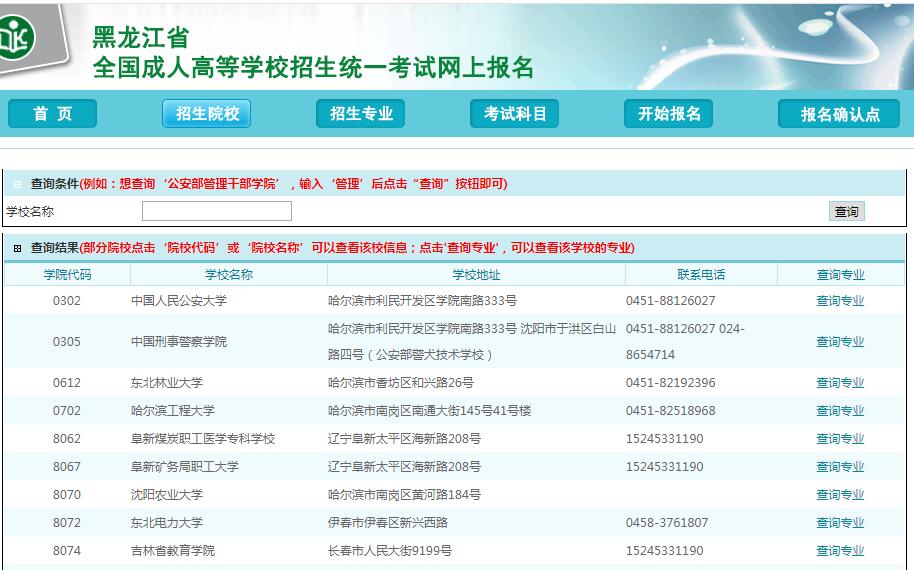
Task: Open the 开始报名 navigation tab
Action: point(669,113)
